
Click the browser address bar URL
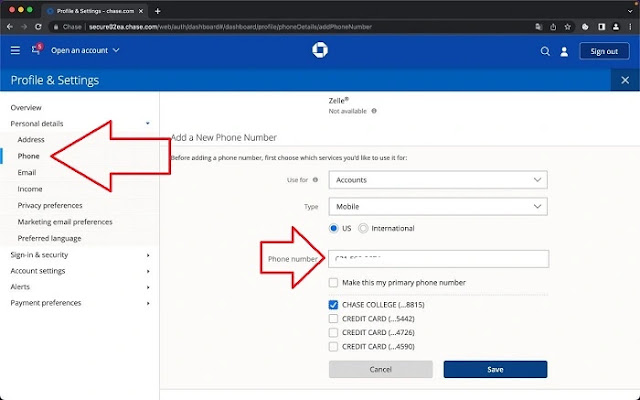point(230,27)
